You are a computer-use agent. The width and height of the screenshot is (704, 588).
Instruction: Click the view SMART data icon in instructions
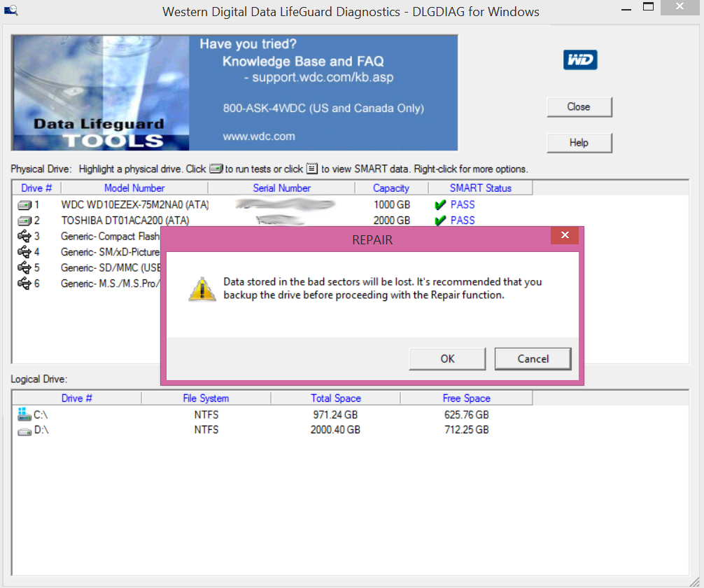[x=312, y=169]
